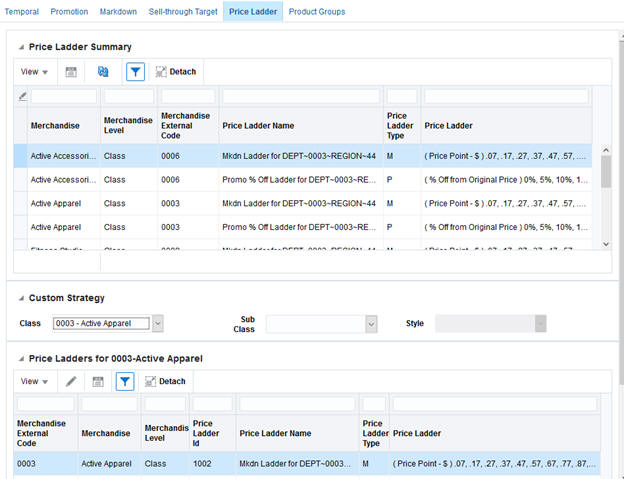Click the Price Ladder Type filter field in summary
The width and height of the screenshot is (624, 479).
click(402, 96)
